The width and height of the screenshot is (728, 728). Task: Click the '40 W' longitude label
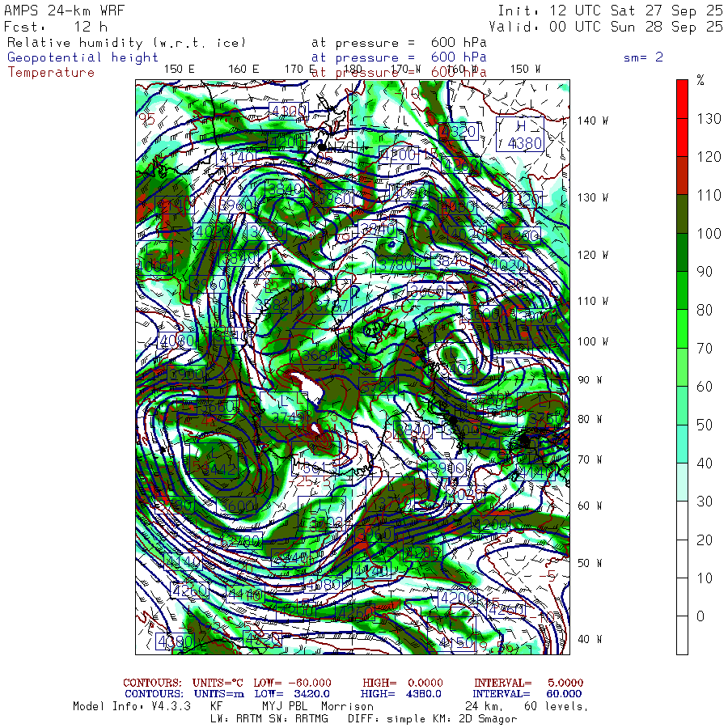pos(590,639)
